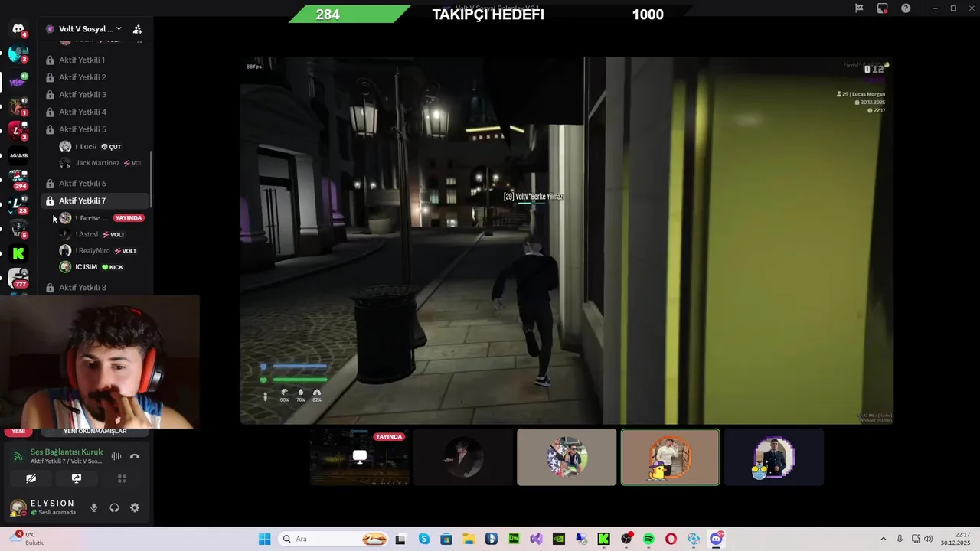Open the server icon with 23 badge

tap(18, 204)
